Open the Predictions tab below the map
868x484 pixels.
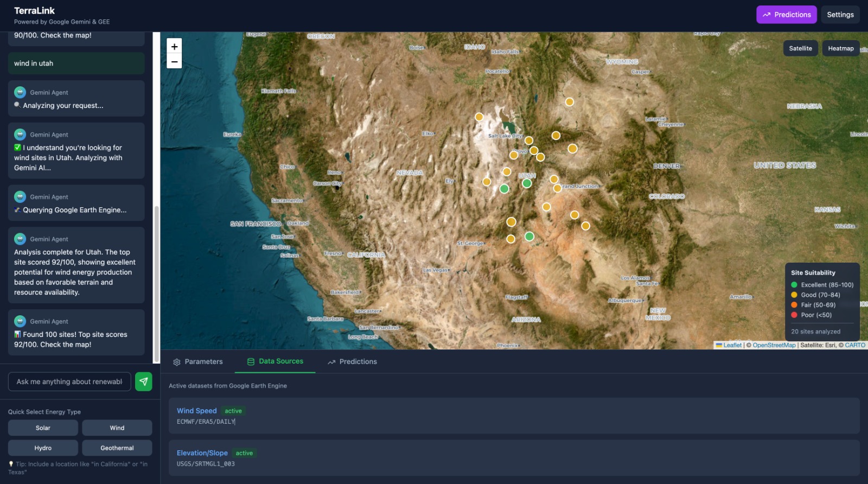tap(352, 361)
